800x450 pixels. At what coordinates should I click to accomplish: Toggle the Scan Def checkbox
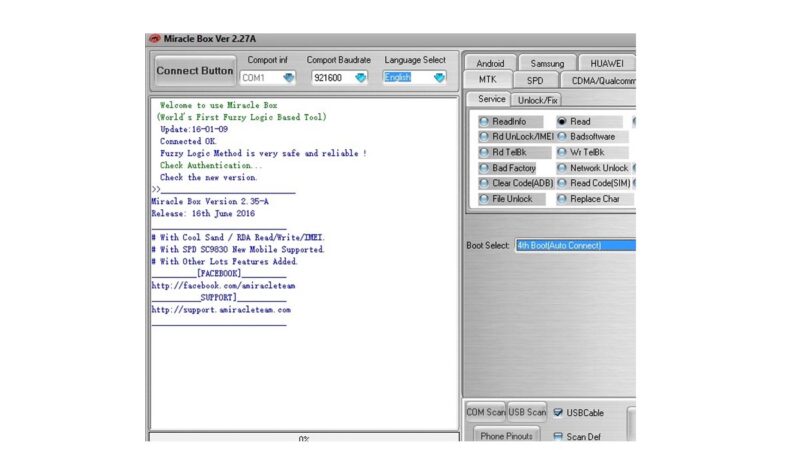558,437
